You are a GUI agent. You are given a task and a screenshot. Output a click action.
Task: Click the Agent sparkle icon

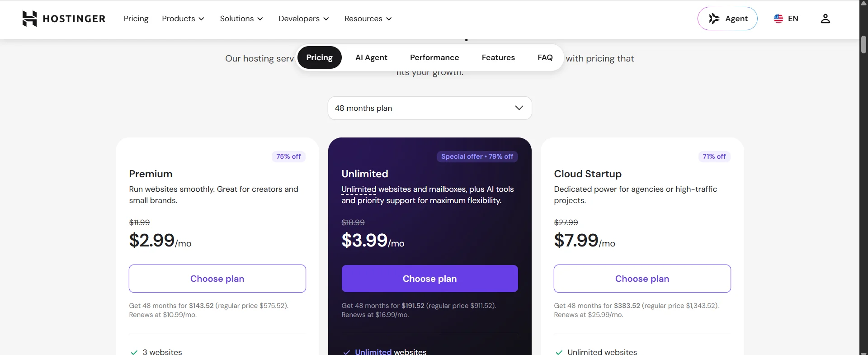tap(714, 19)
